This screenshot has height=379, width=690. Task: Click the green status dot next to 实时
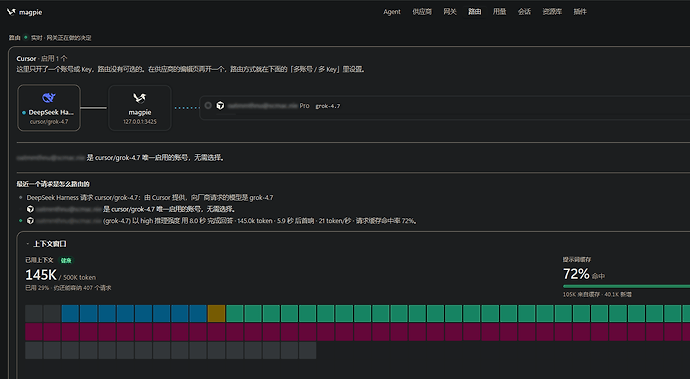point(26,37)
